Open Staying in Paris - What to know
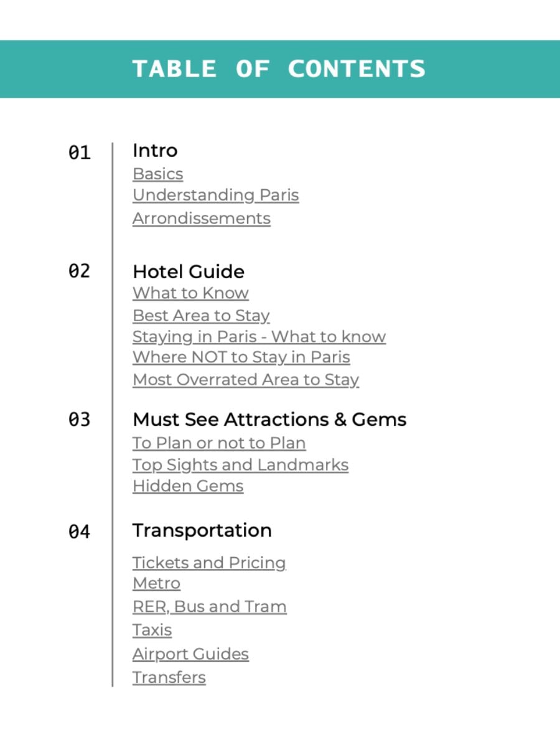The height and width of the screenshot is (747, 560). tap(259, 337)
